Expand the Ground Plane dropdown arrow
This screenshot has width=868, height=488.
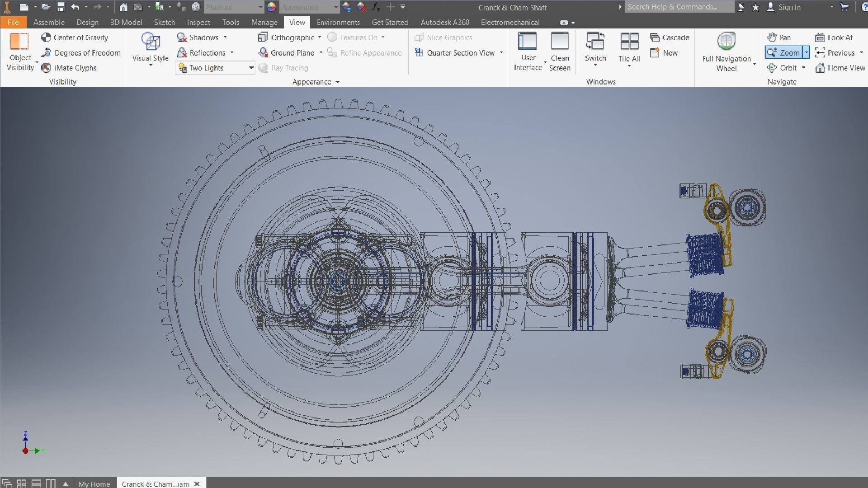point(321,53)
